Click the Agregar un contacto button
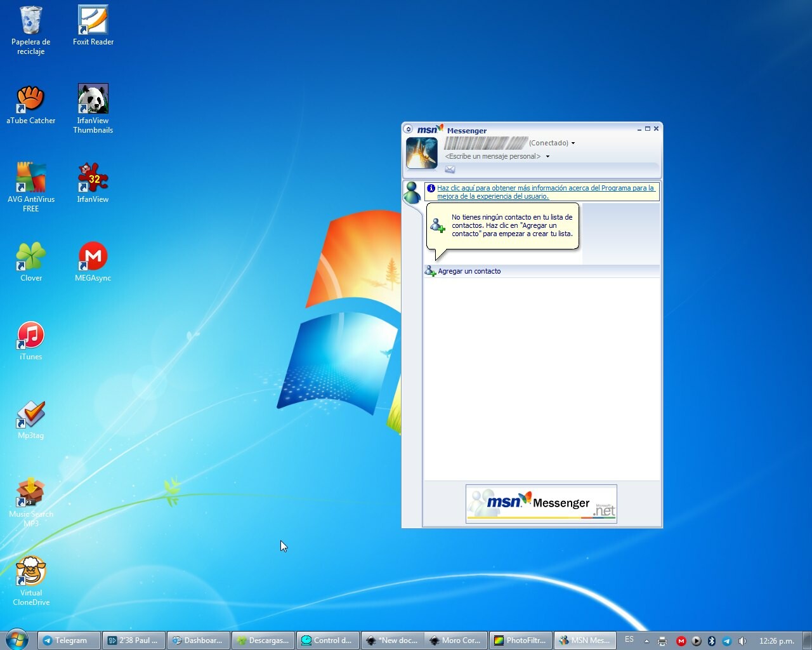 [x=469, y=271]
